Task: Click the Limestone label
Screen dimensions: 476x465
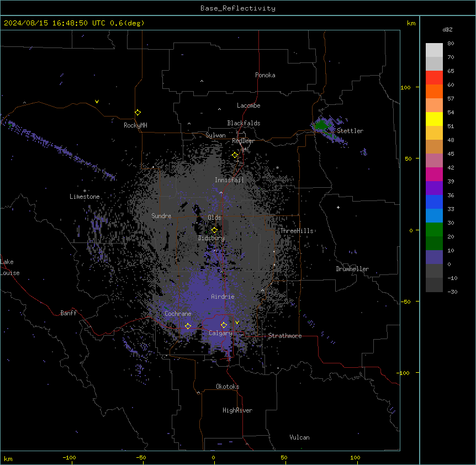Action: 84,197
